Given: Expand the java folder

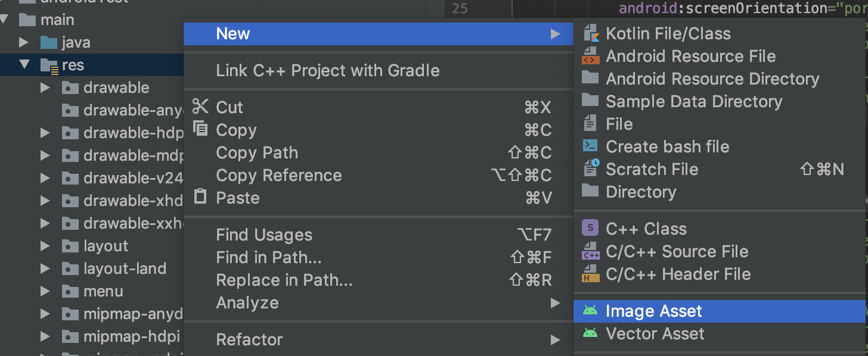Looking at the screenshot, I should tap(24, 42).
